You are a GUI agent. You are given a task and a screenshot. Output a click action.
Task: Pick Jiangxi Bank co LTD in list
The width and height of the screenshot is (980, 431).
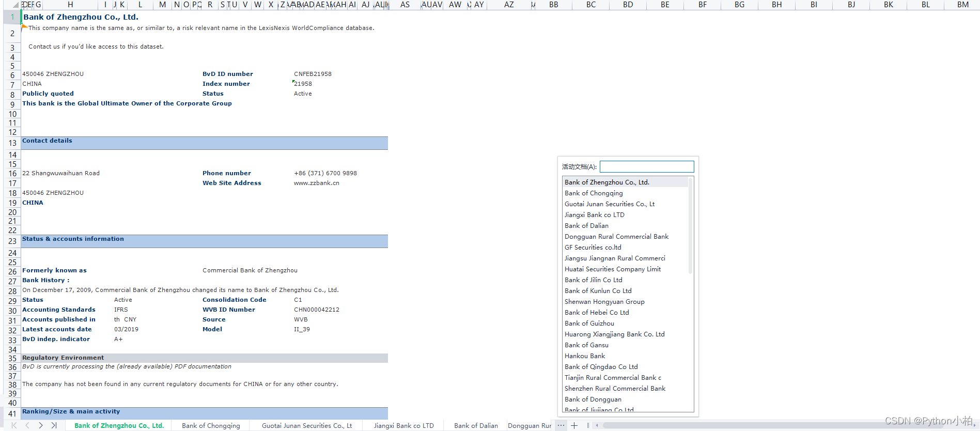pos(625,214)
